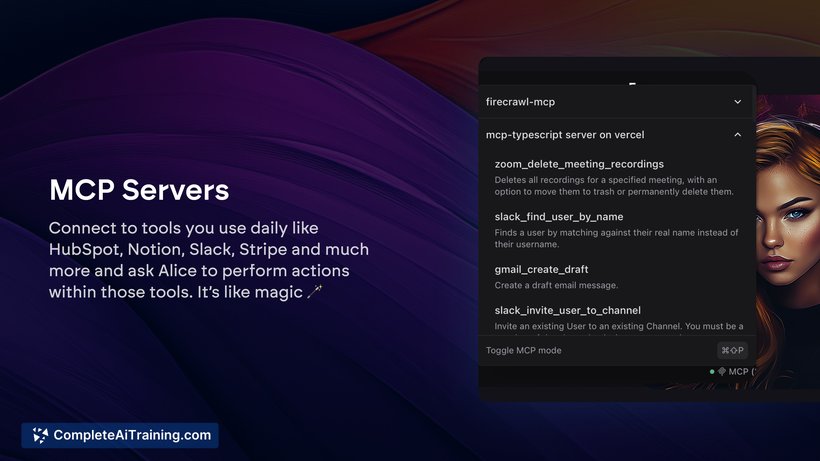Click the MCP Servers heading

[x=139, y=190]
